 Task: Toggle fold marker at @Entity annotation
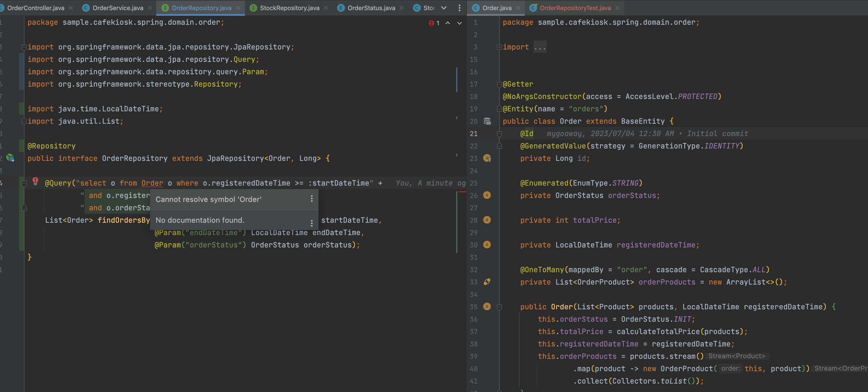[x=499, y=109]
